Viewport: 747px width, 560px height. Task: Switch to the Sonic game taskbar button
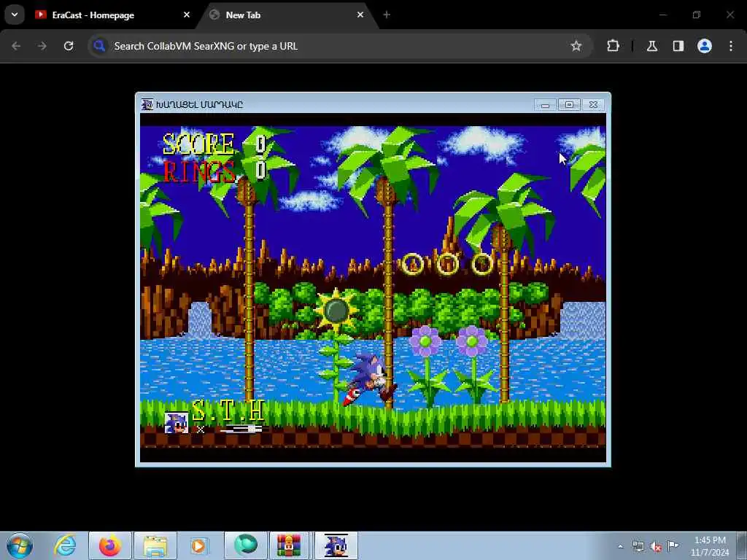(336, 545)
